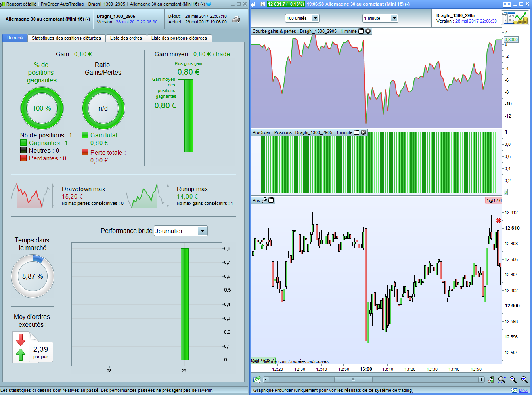The height and width of the screenshot is (395, 532).
Task: Click Allemagne 30 au comptant instrument name in report
Action: [48, 19]
